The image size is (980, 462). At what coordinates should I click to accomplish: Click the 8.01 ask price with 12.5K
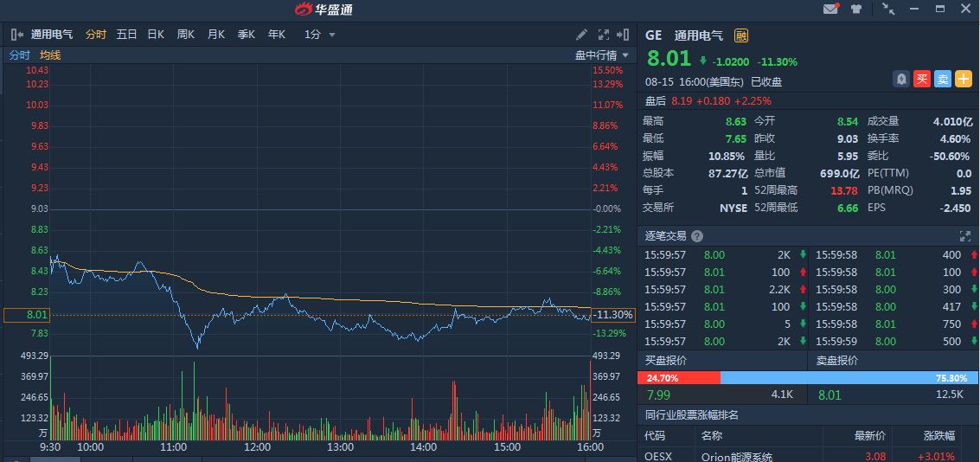(829, 395)
